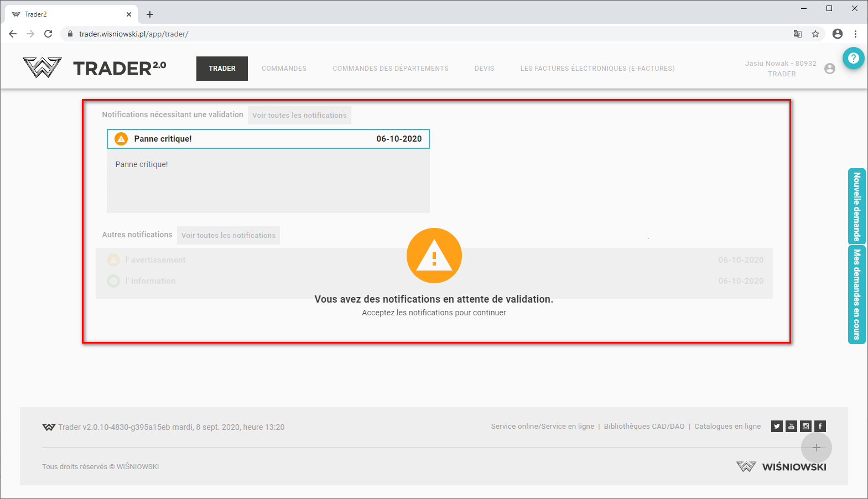Bookmark this page with the star icon
This screenshot has height=499, width=868.
[815, 34]
